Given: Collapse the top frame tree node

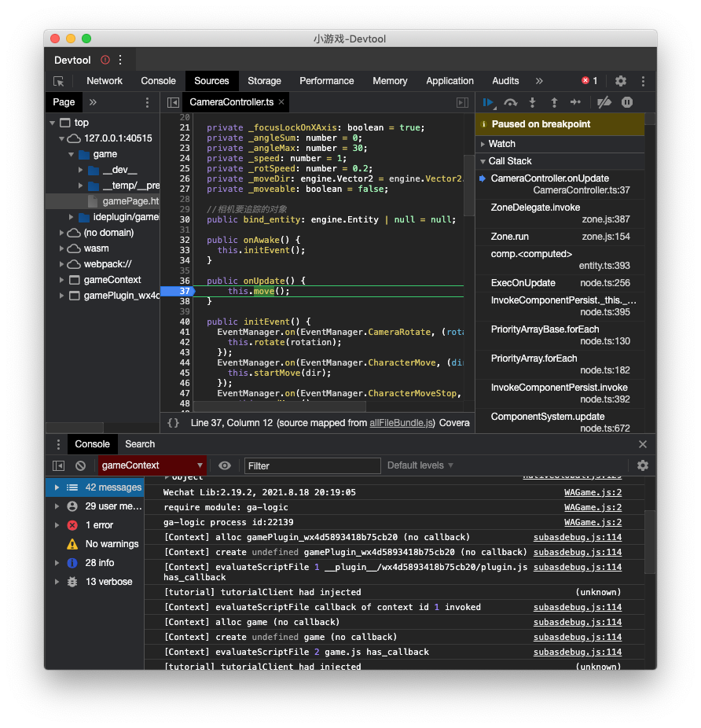Looking at the screenshot, I should coord(52,123).
